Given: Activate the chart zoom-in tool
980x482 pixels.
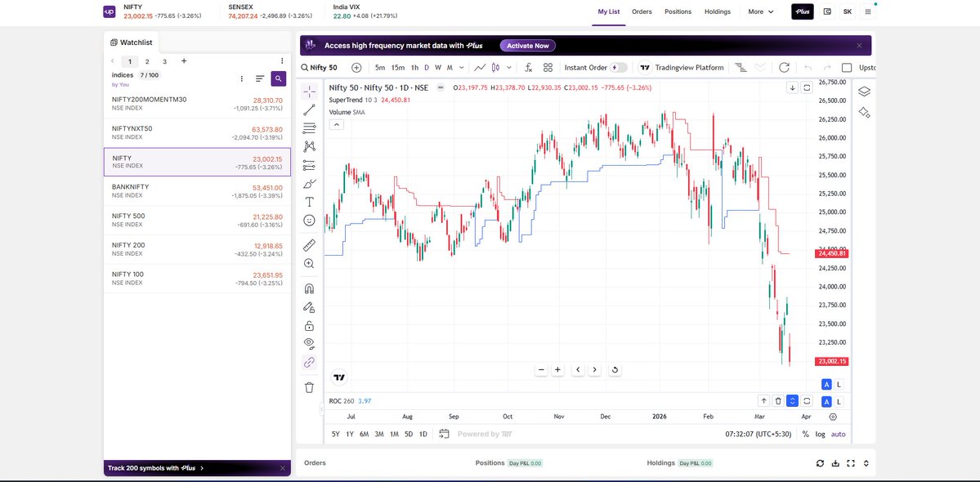Looking at the screenshot, I should [309, 264].
